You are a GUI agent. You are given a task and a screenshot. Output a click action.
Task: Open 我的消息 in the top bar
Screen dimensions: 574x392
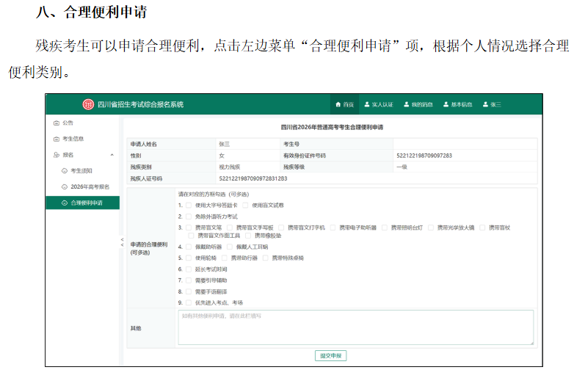[x=407, y=104]
